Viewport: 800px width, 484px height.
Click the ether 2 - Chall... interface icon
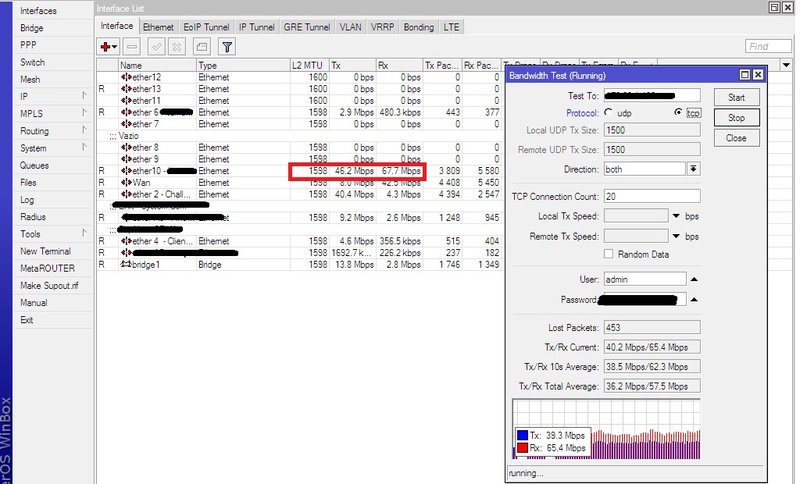coord(126,194)
